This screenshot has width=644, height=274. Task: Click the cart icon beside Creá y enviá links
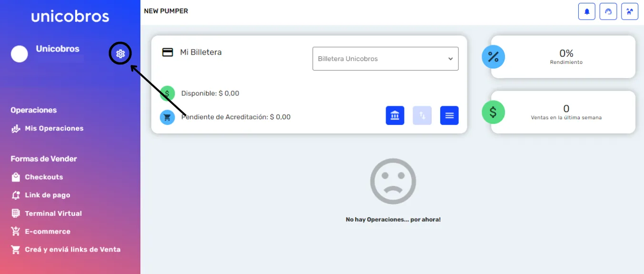(x=16, y=250)
